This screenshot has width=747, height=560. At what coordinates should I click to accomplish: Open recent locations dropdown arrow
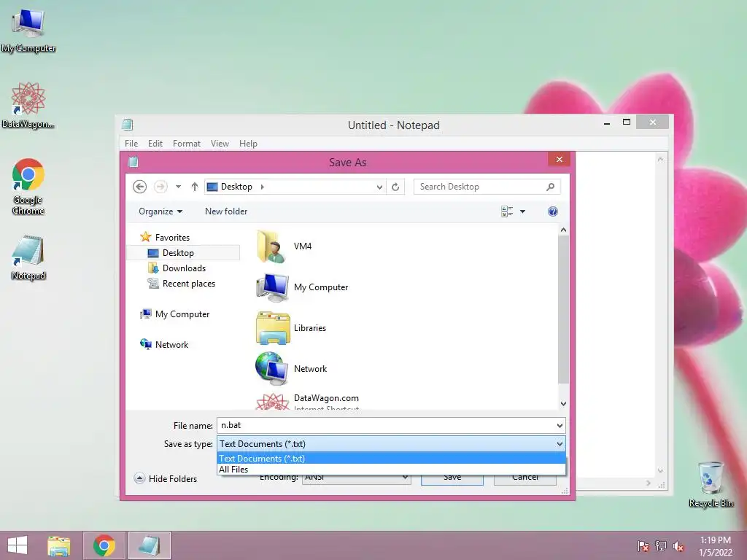pos(178,187)
